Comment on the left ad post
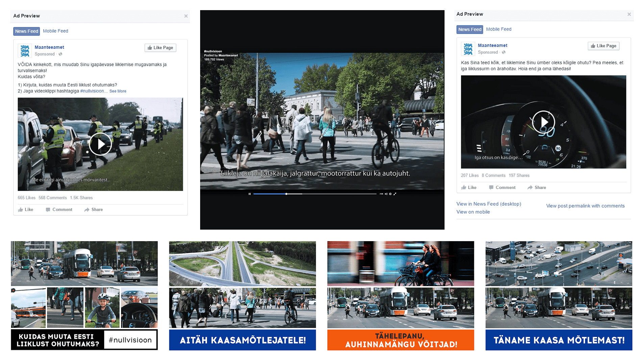 59,210
